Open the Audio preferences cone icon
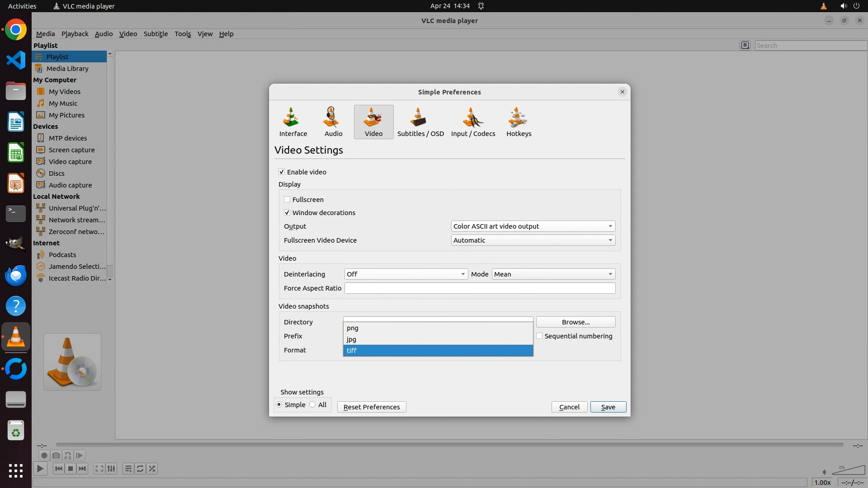The height and width of the screenshot is (488, 868). click(x=333, y=121)
